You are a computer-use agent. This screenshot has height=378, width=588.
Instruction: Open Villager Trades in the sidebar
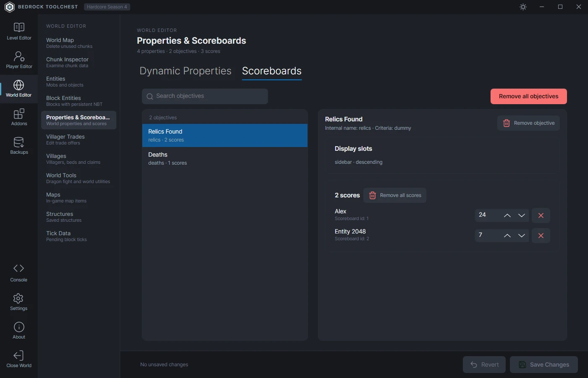pos(79,139)
